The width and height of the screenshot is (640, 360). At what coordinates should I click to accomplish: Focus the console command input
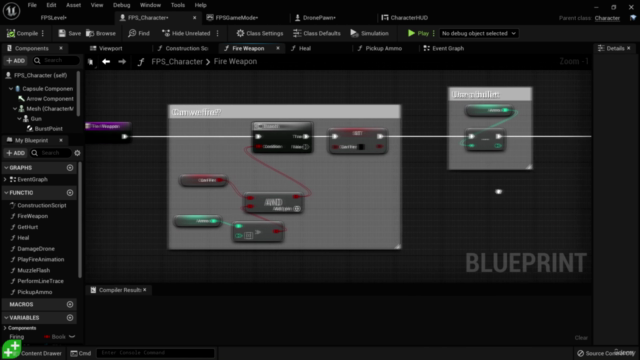[155, 353]
